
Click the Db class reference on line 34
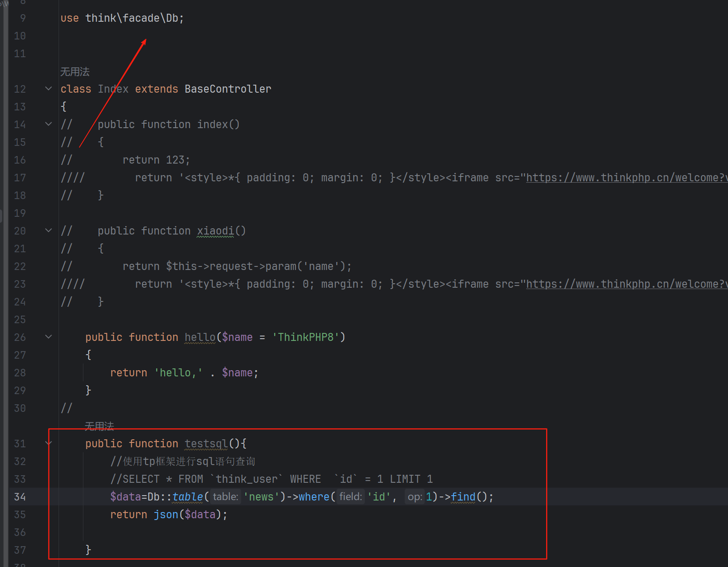(153, 497)
